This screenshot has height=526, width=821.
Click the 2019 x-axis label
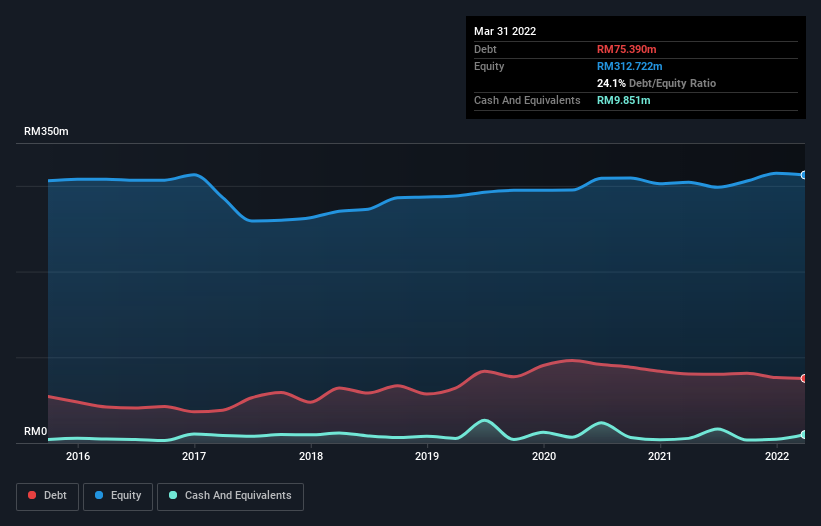pyautogui.click(x=427, y=456)
